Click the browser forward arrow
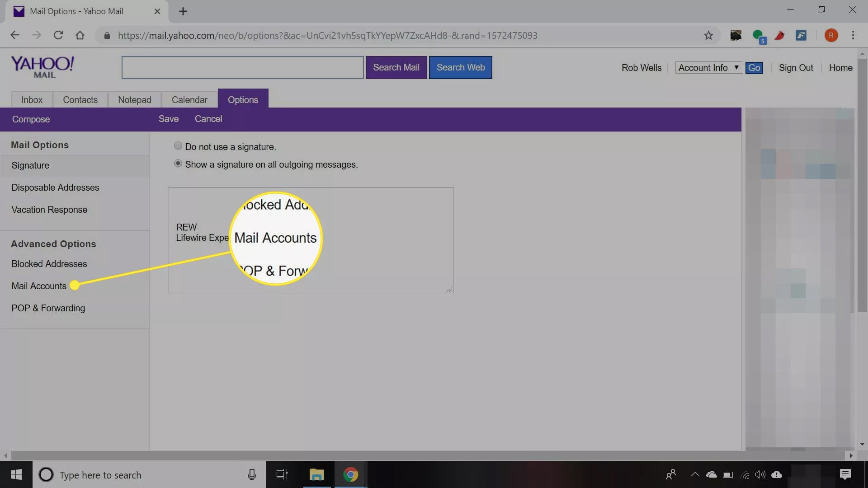This screenshot has height=488, width=868. tap(37, 35)
